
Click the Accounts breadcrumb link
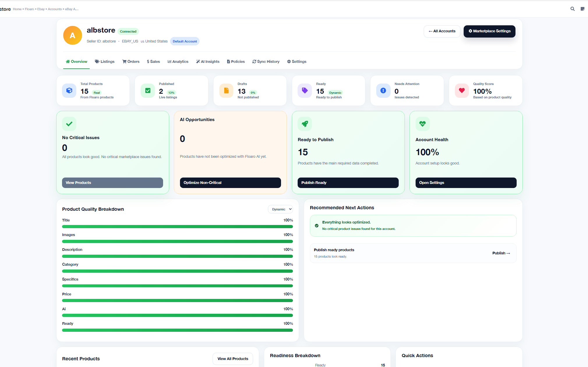(55, 9)
